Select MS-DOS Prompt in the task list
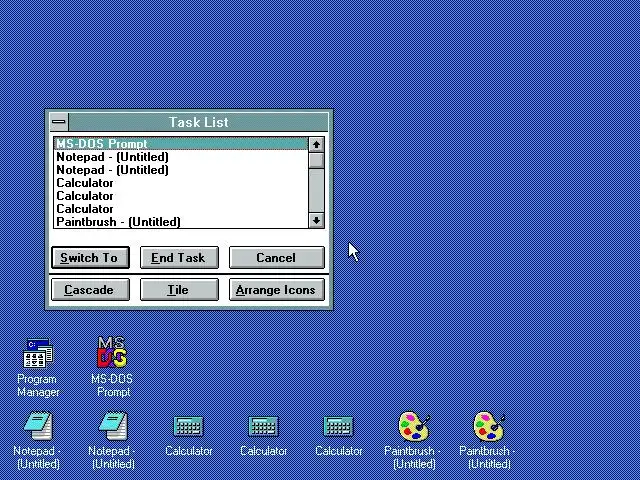Viewport: 640px width, 480px height. tap(181, 144)
